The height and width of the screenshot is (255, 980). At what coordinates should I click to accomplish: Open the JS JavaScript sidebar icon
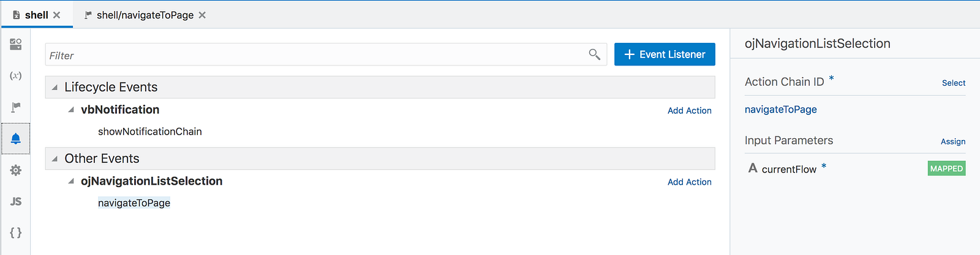[x=16, y=201]
